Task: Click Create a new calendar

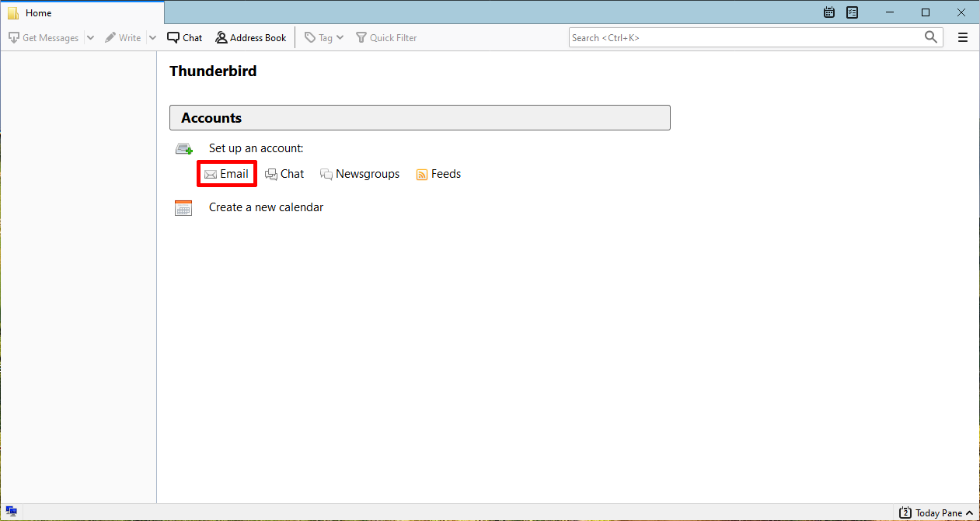Action: coord(266,207)
